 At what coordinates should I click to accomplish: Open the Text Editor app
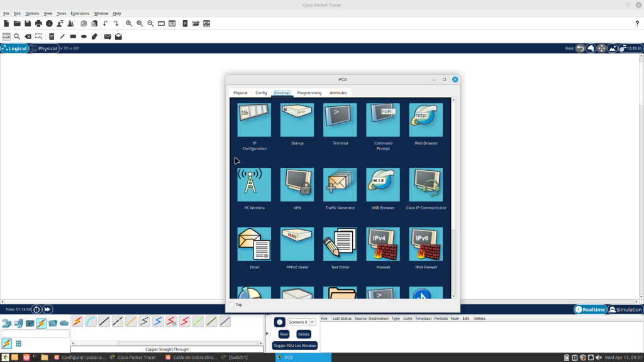(340, 244)
